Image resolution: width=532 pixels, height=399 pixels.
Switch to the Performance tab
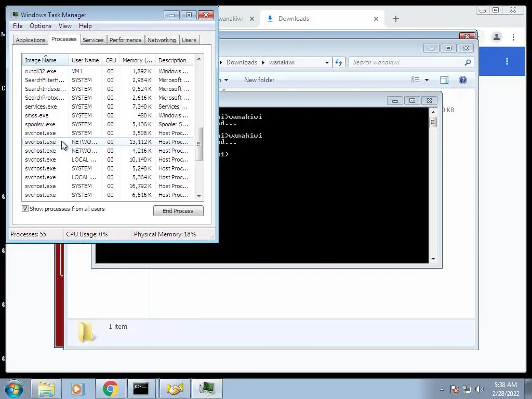tap(126, 40)
